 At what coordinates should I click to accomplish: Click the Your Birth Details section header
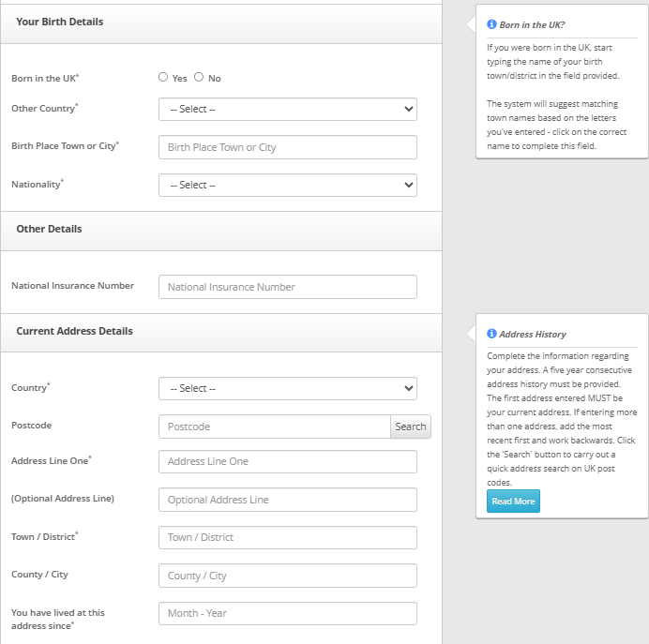coord(60,22)
